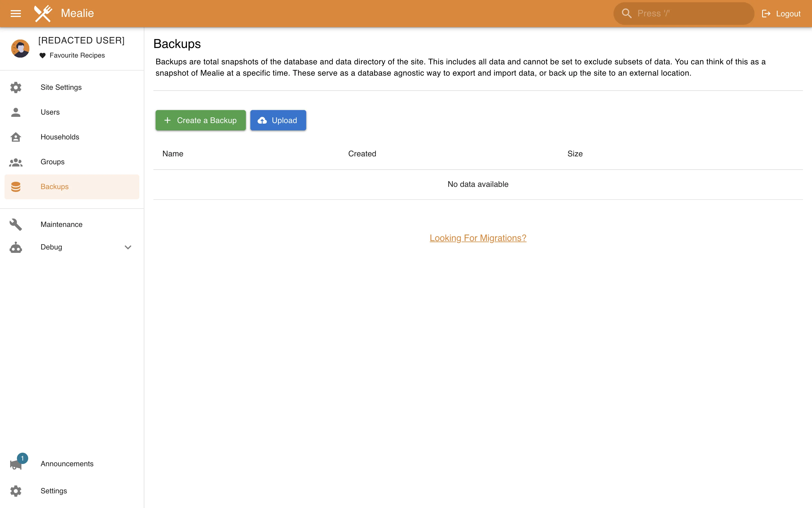Click the Create a Backup button

click(201, 120)
